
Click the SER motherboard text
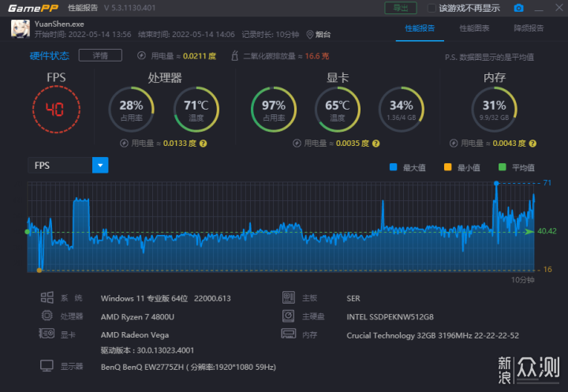[x=353, y=298]
